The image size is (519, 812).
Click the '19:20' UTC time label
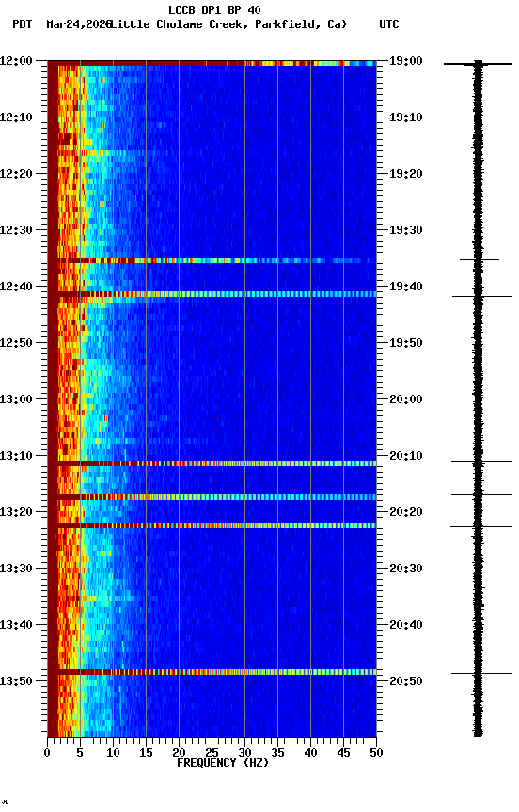(406, 174)
